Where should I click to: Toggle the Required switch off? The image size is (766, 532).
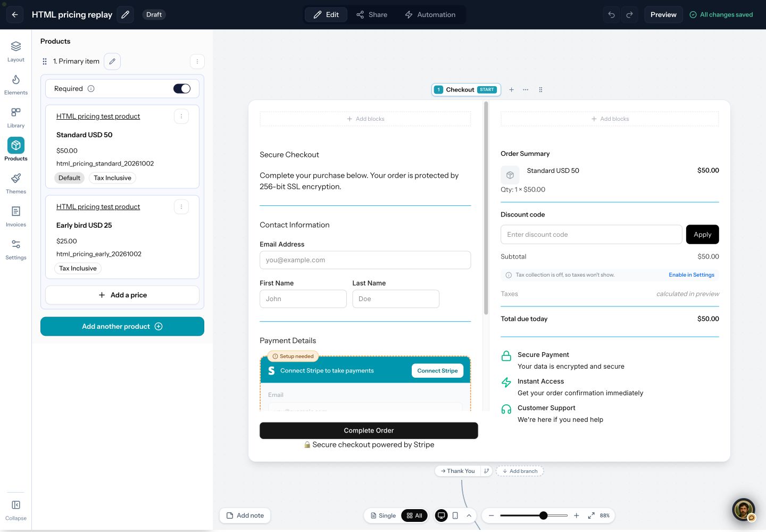pos(182,89)
